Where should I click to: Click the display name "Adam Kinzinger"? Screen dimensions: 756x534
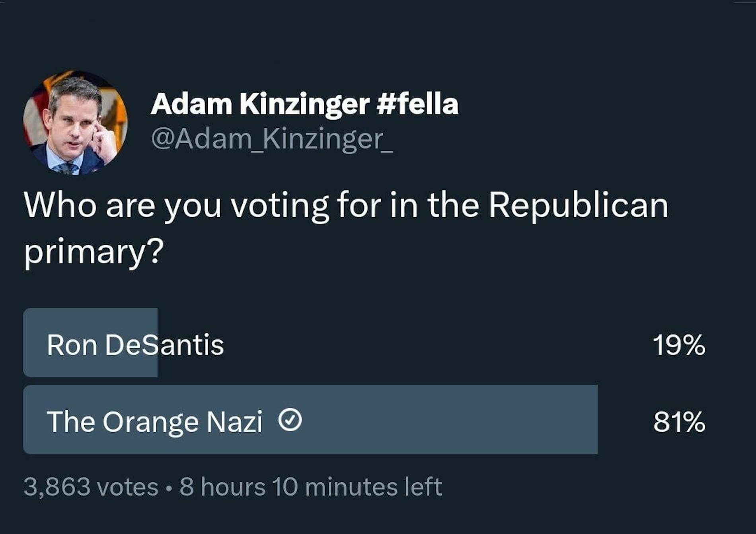point(259,104)
